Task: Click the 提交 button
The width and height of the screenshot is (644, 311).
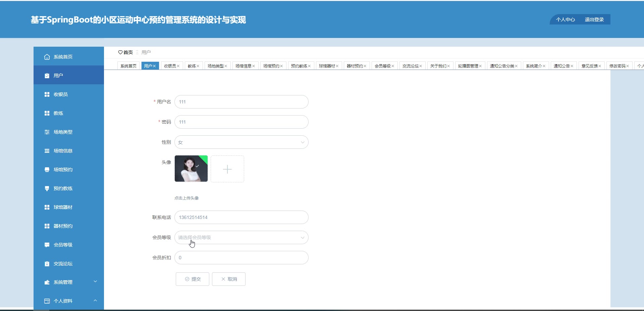Action: [193, 279]
